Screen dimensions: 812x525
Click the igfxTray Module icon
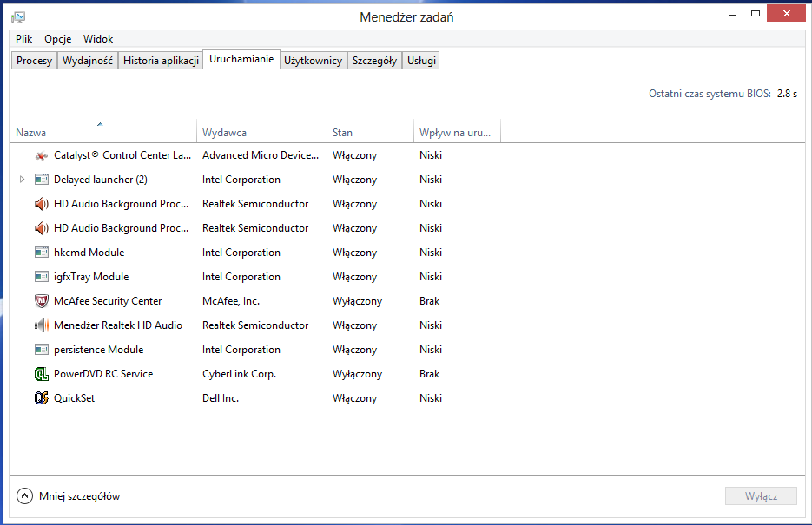pos(42,277)
